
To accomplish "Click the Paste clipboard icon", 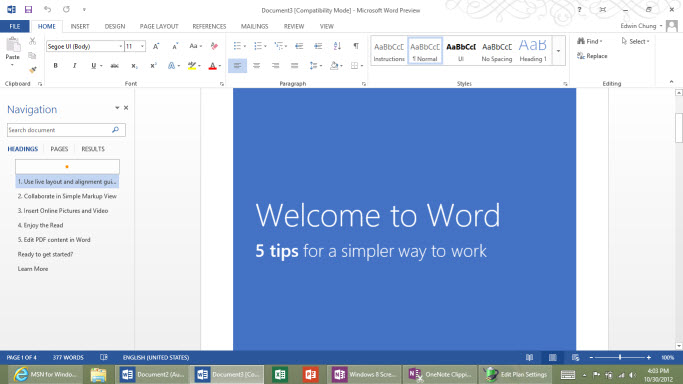I will coord(13,45).
